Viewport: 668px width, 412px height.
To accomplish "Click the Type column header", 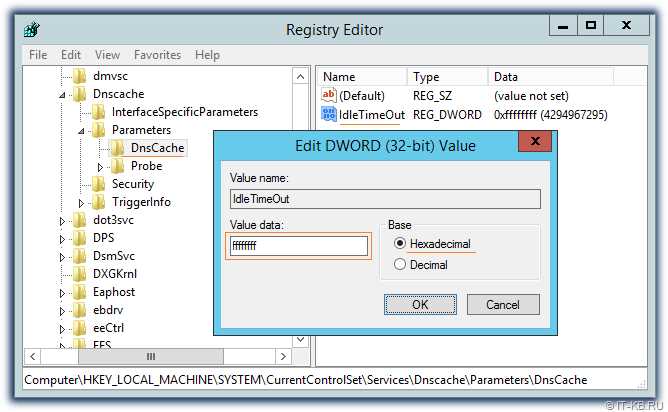I will point(447,77).
